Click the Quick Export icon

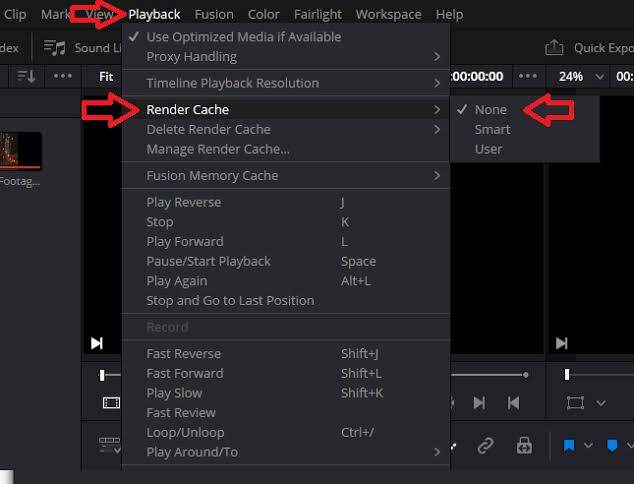click(x=554, y=48)
